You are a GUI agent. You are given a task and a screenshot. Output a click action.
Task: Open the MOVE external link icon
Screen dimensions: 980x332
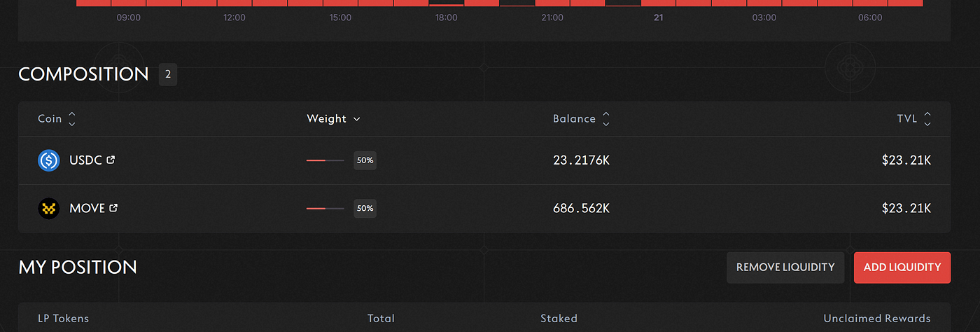114,208
